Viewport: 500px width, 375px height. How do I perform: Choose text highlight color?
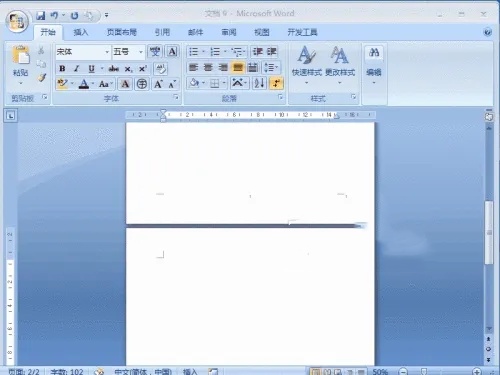pyautogui.click(x=62, y=83)
